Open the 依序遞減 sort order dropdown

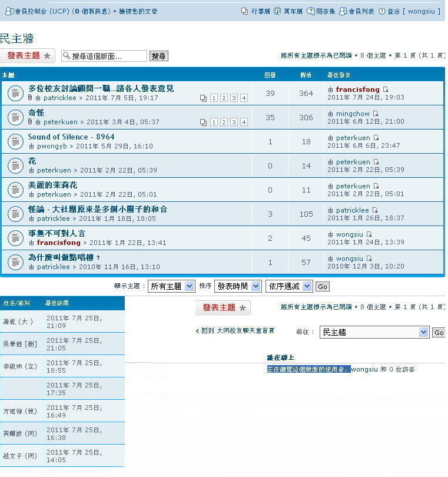[289, 286]
